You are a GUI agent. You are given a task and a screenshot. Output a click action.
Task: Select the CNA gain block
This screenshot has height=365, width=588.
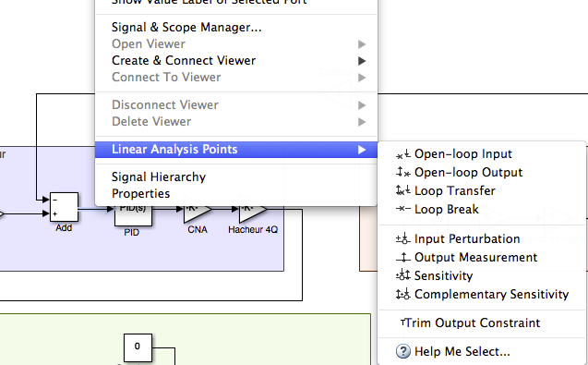coord(198,209)
